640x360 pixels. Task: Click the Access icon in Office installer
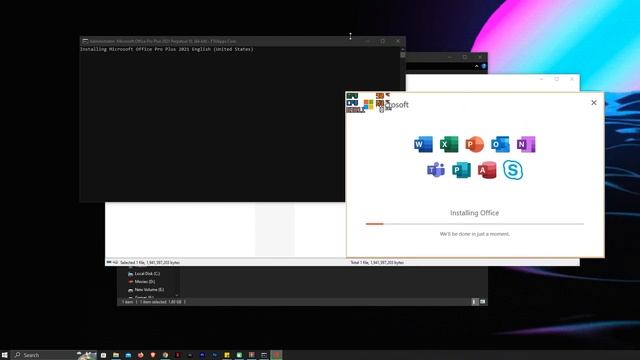click(x=487, y=170)
